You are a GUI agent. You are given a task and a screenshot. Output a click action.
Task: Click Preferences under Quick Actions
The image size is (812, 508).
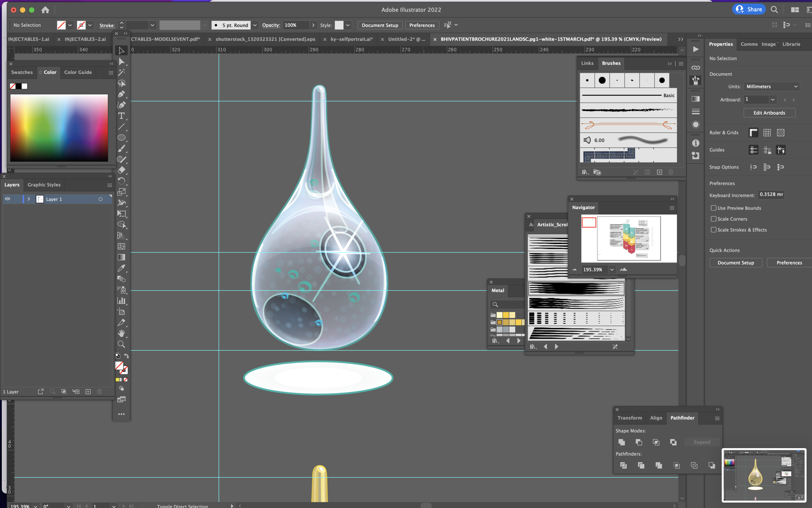[x=789, y=263]
